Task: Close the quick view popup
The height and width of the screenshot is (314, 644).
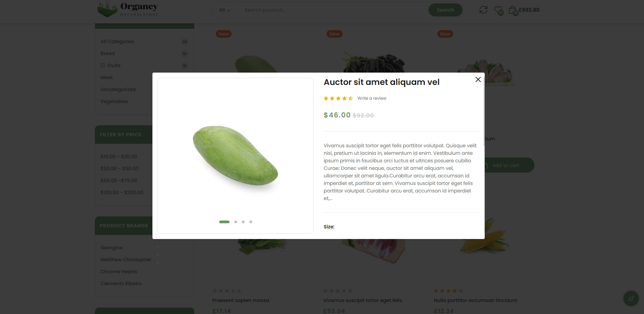Action: click(478, 79)
